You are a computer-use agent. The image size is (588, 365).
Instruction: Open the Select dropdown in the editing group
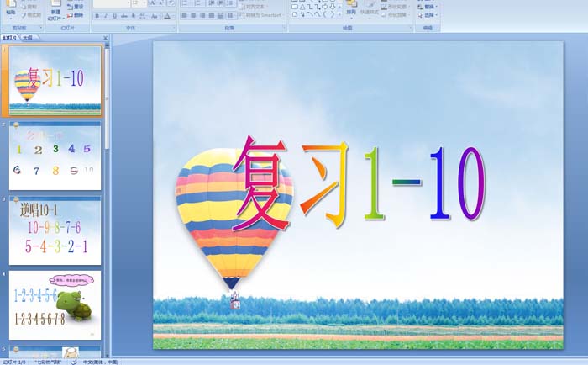click(x=429, y=15)
